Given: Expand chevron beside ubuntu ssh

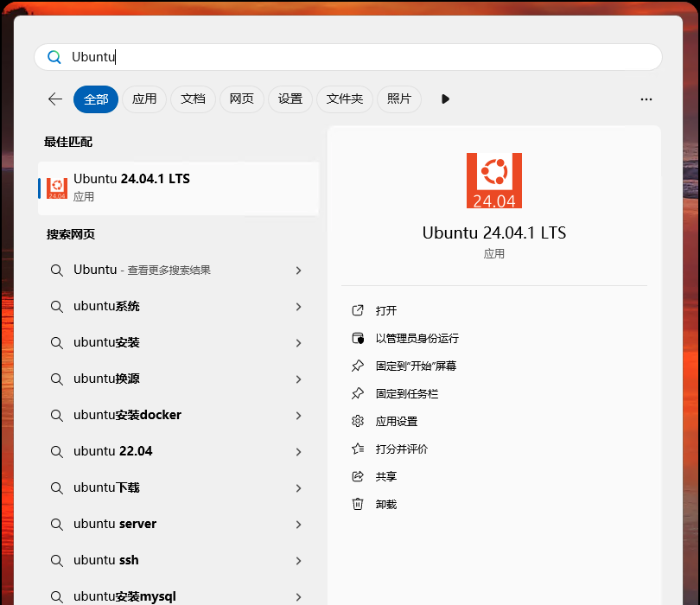Looking at the screenshot, I should tap(299, 561).
